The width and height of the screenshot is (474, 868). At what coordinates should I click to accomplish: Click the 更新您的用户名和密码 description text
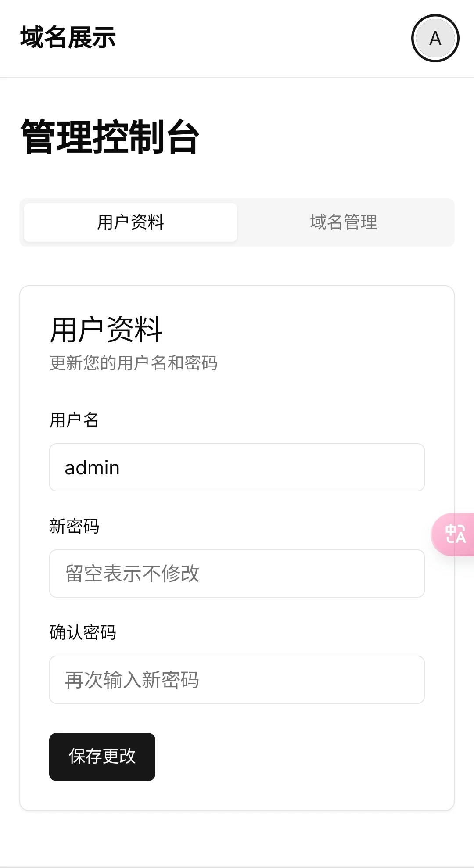click(x=133, y=363)
